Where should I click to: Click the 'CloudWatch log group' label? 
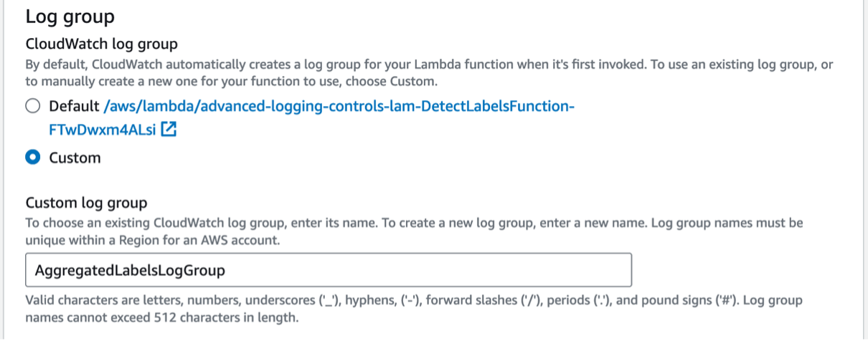click(101, 44)
